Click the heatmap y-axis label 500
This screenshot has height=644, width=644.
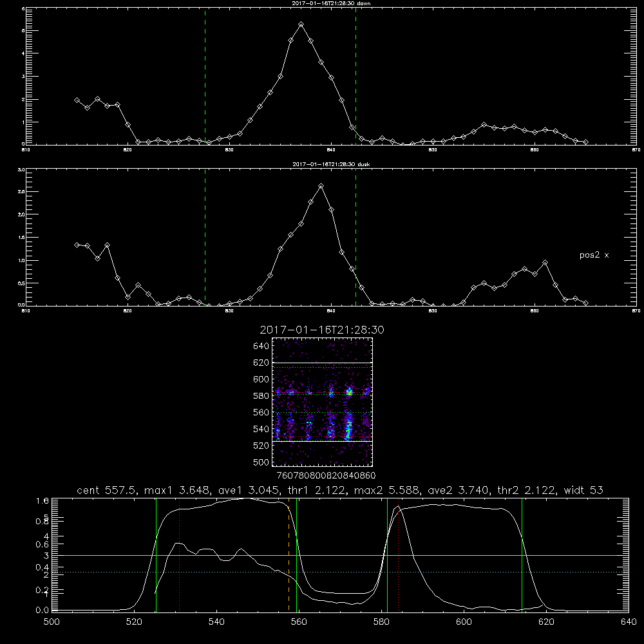261,462
